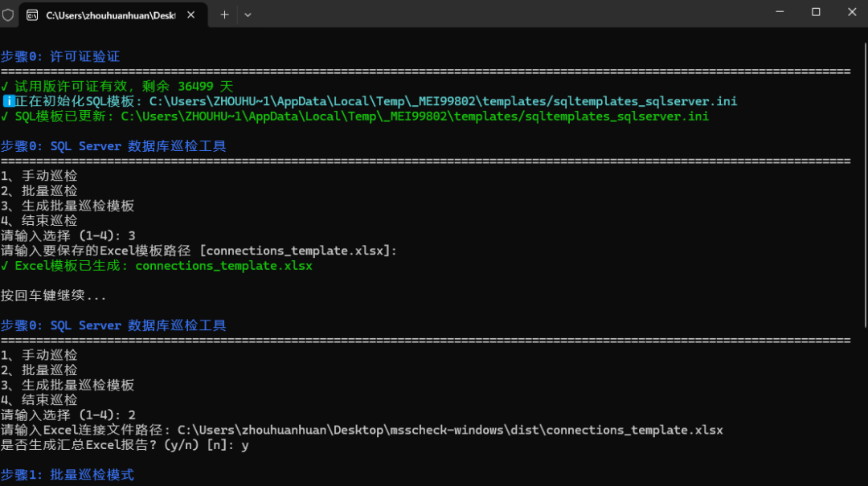Image resolution: width=868 pixels, height=486 pixels.
Task: Click the first '4、结束巡检' line
Action: [39, 221]
